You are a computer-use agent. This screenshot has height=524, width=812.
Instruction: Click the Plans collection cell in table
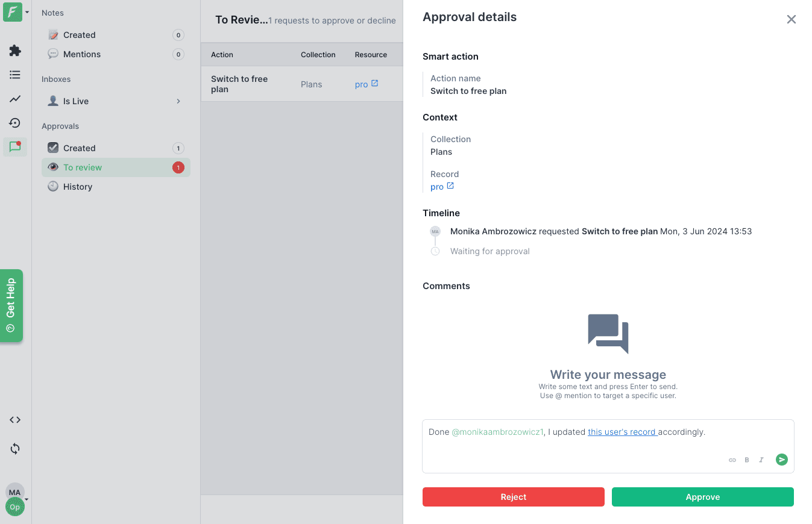tap(312, 84)
